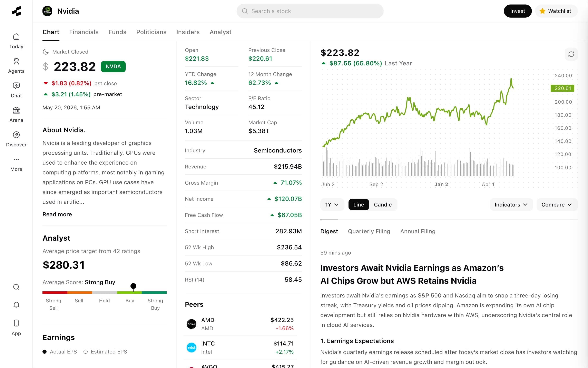Click the 12 Month Change 62.73% value
This screenshot has height=368, width=588.
point(259,83)
